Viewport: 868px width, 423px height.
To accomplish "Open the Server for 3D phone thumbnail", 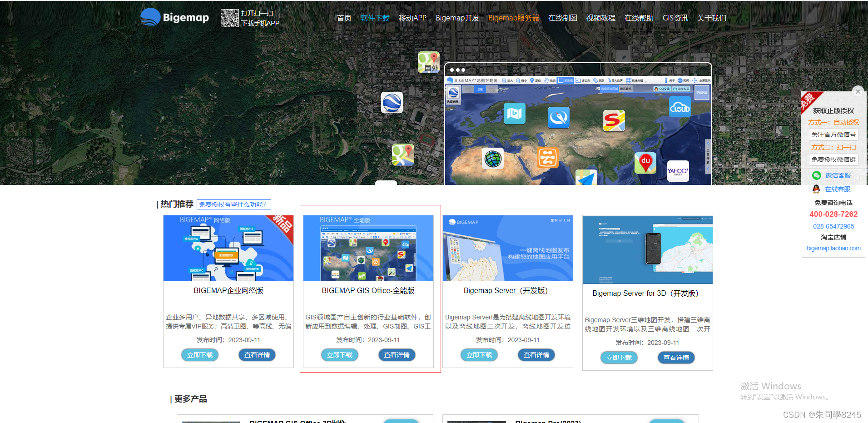I will coord(648,250).
